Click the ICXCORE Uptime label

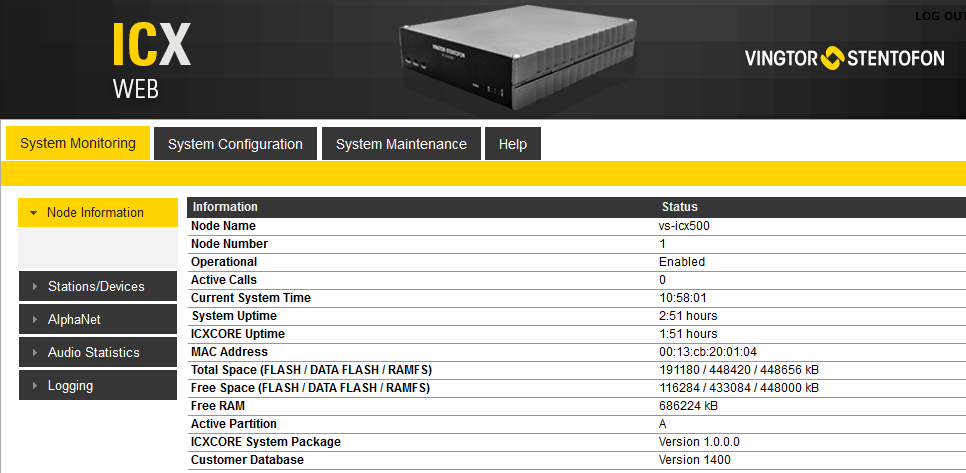[238, 334]
